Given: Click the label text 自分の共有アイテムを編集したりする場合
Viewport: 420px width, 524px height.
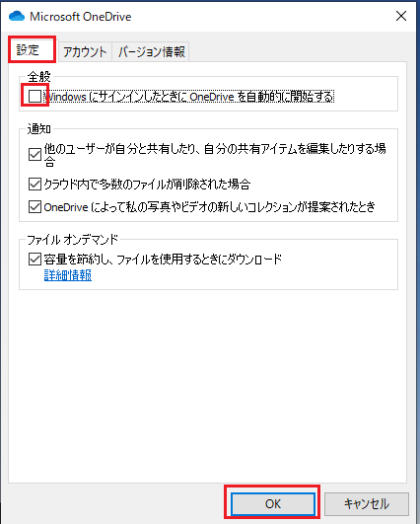Looking at the screenshot, I should [x=295, y=149].
